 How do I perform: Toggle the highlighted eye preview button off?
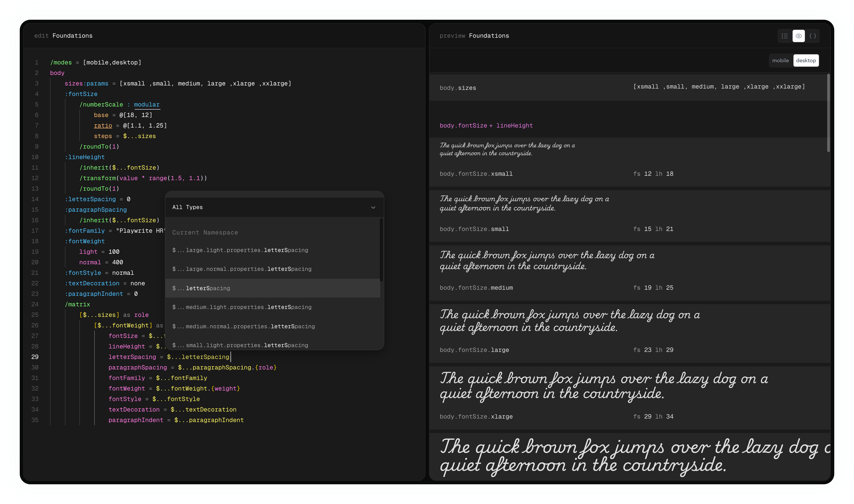pos(799,36)
